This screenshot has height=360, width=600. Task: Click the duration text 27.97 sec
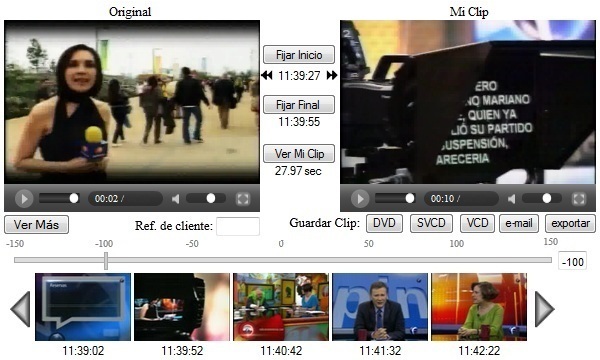pyautogui.click(x=298, y=171)
